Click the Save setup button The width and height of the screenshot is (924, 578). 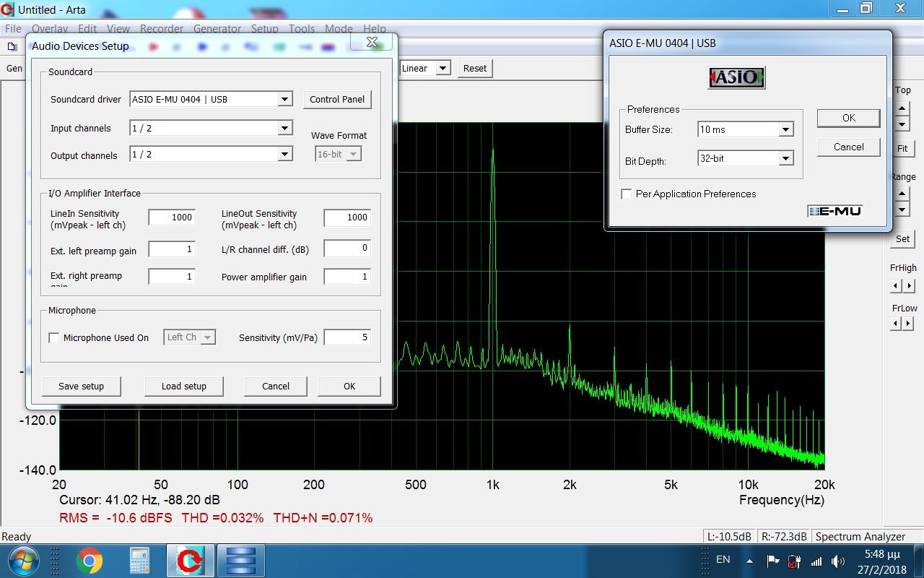pos(81,387)
